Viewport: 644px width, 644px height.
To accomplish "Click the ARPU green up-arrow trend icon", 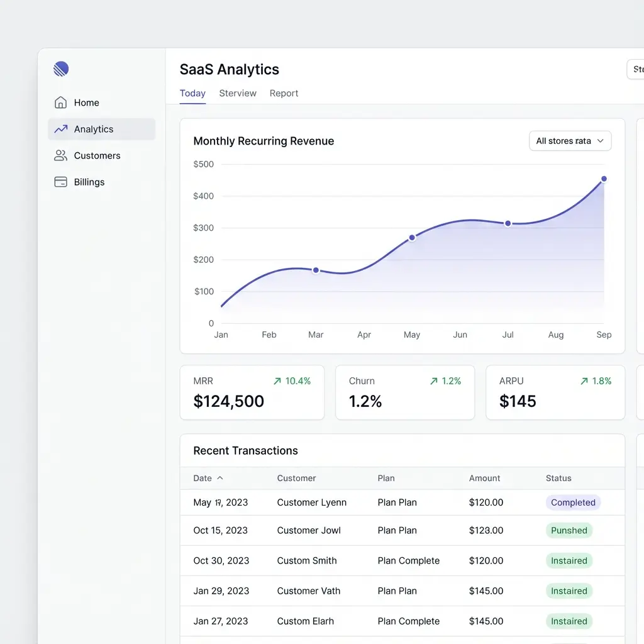I will tap(584, 381).
